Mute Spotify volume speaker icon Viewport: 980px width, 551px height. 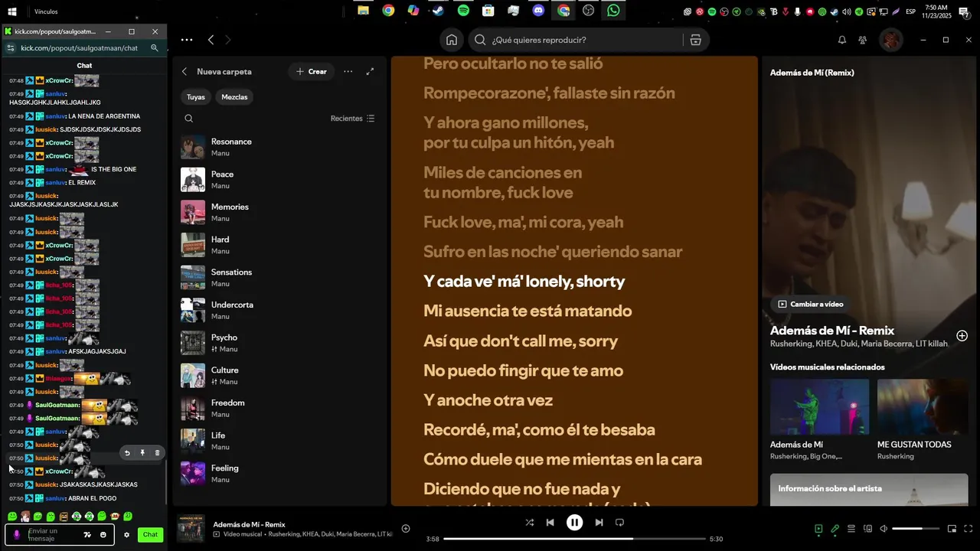[884, 528]
